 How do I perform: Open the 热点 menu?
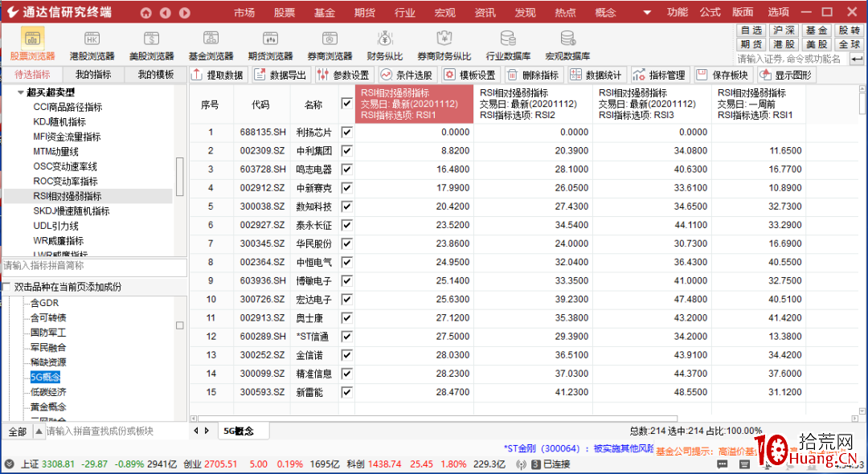click(565, 12)
